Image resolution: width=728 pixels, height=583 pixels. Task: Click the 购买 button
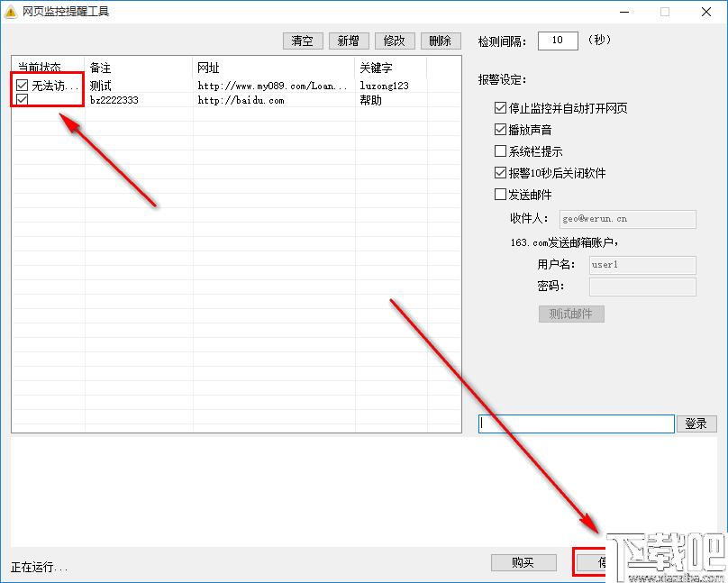tap(523, 562)
